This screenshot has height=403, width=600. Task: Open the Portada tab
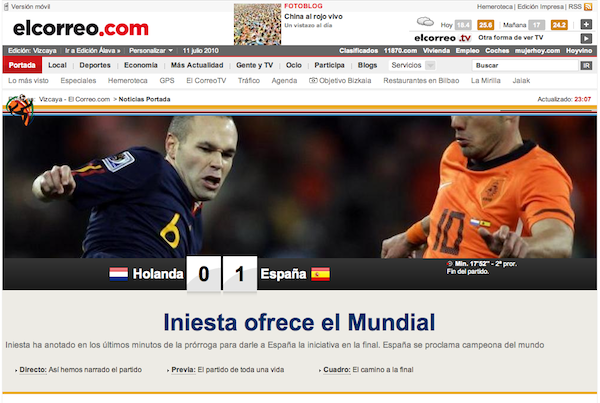pos(22,65)
